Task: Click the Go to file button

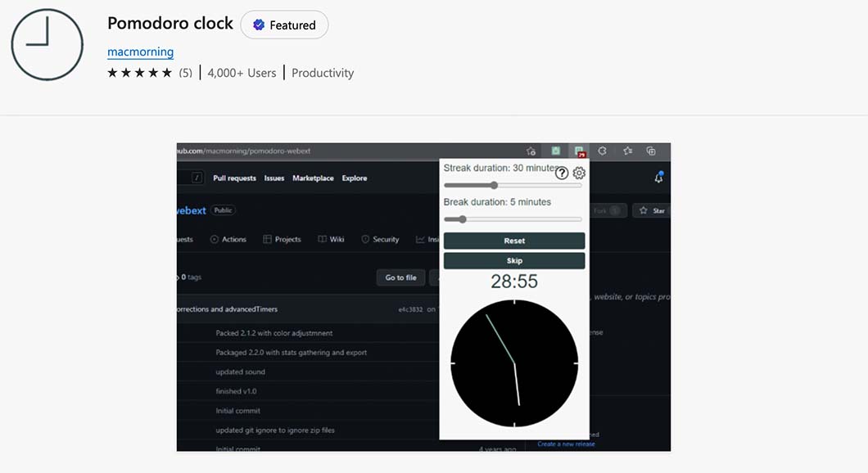Action: (400, 277)
